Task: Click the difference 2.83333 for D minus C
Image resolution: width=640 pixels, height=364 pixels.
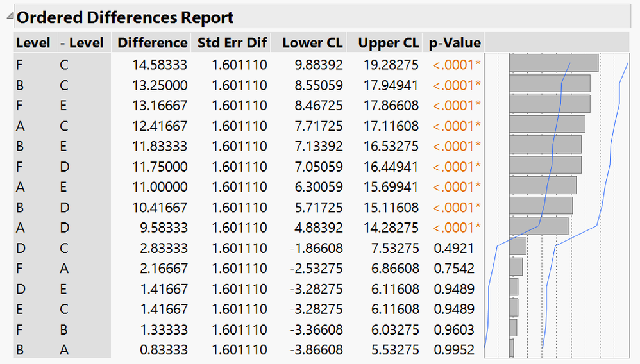Action: pos(164,248)
